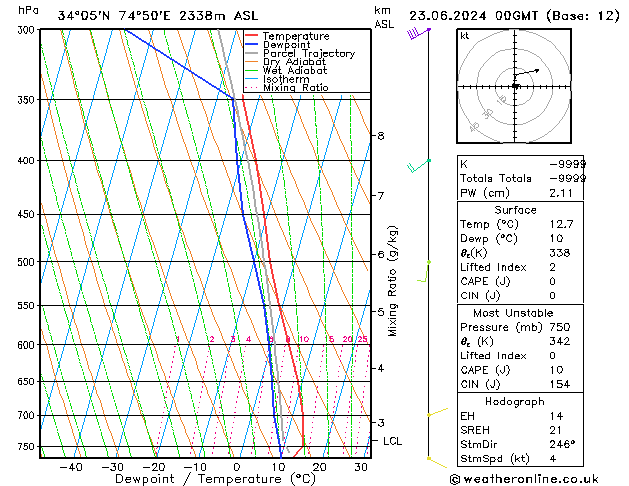
Task: Click the 30 temperature axis label
Action: [361, 467]
